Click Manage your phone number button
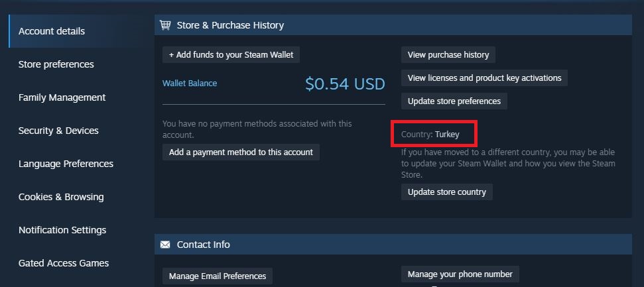 tap(460, 274)
